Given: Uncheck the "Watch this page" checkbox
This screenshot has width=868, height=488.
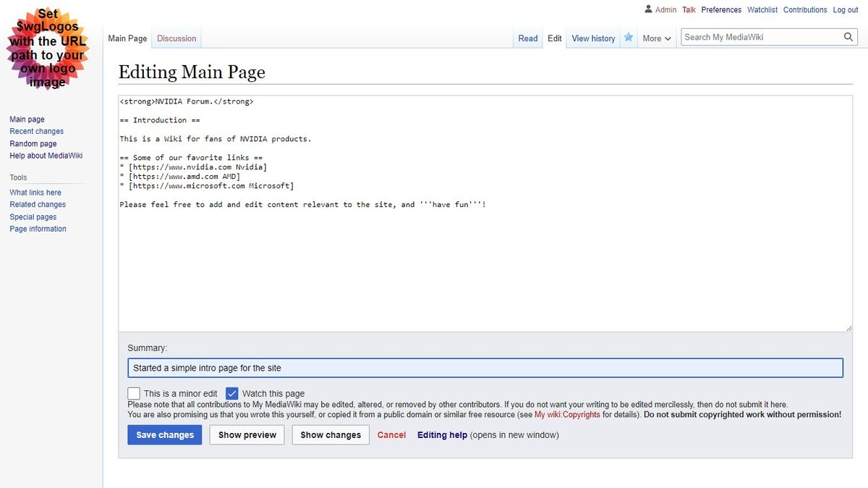Looking at the screenshot, I should coord(232,393).
